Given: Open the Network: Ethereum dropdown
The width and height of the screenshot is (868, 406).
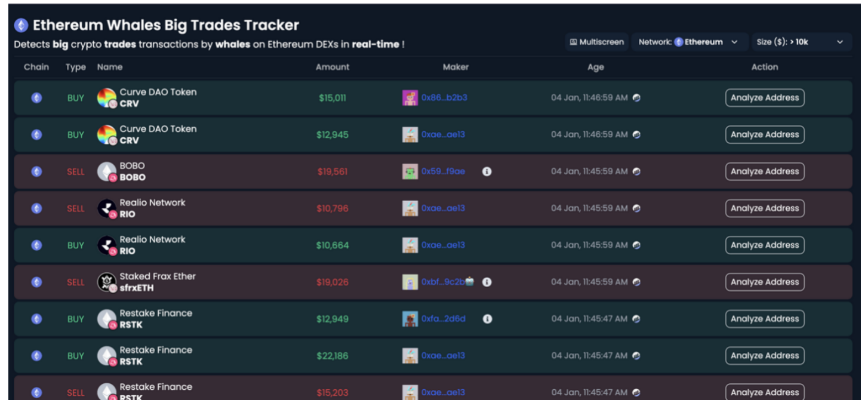Looking at the screenshot, I should (x=689, y=42).
